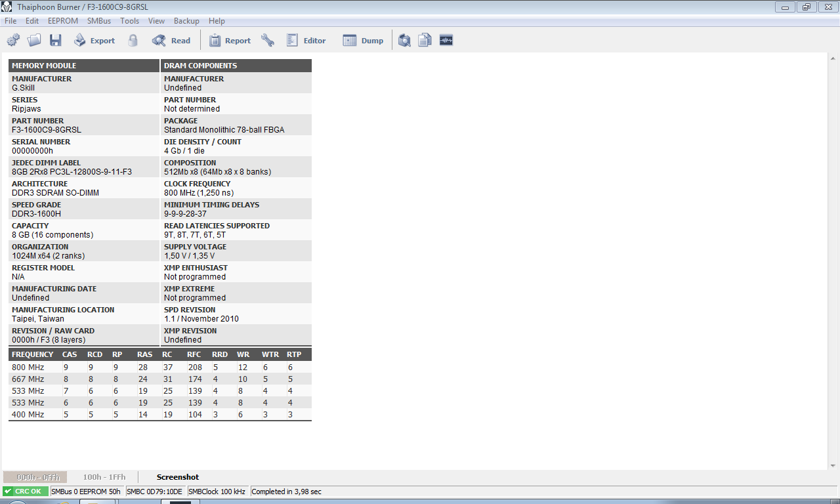This screenshot has width=840, height=504.
Task: Select clock frequency 800 MHz (1,250 ns)
Action: point(199,193)
